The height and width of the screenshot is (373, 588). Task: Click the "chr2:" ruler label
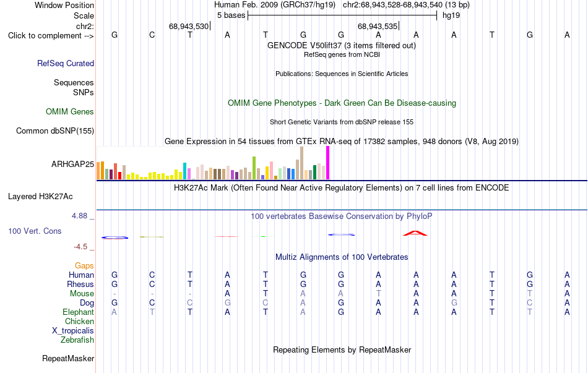(x=85, y=26)
